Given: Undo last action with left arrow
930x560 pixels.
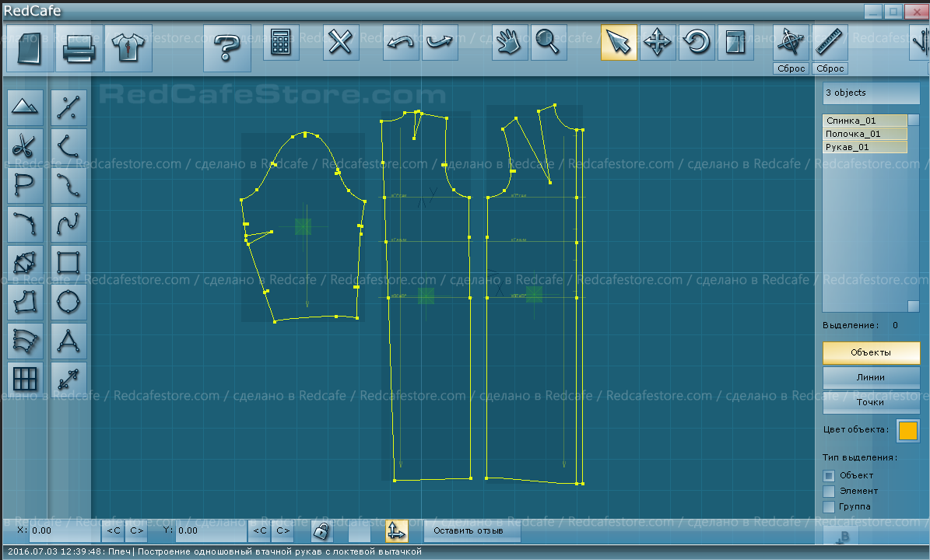Looking at the screenshot, I should coord(401,42).
